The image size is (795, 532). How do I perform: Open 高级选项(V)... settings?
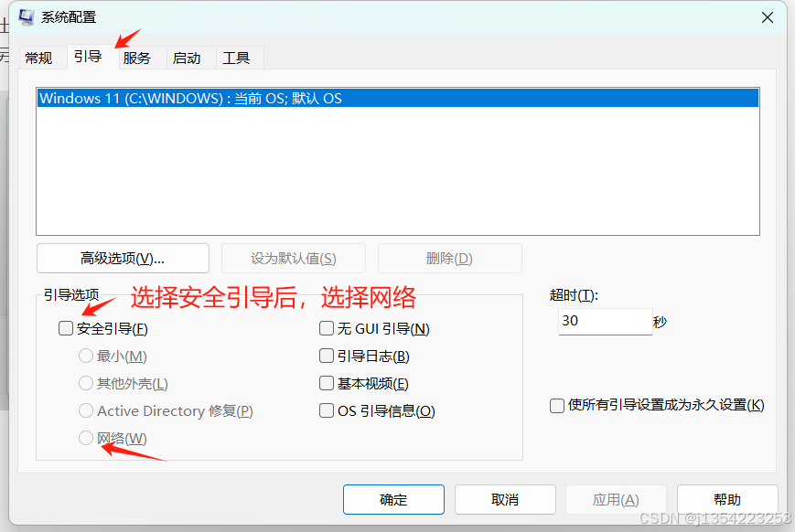click(x=123, y=259)
